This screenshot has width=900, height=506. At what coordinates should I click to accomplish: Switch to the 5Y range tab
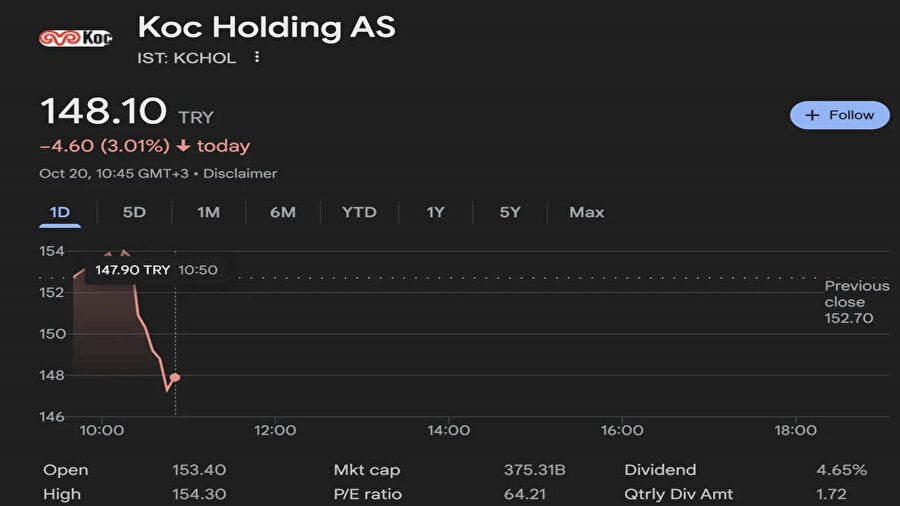point(510,212)
